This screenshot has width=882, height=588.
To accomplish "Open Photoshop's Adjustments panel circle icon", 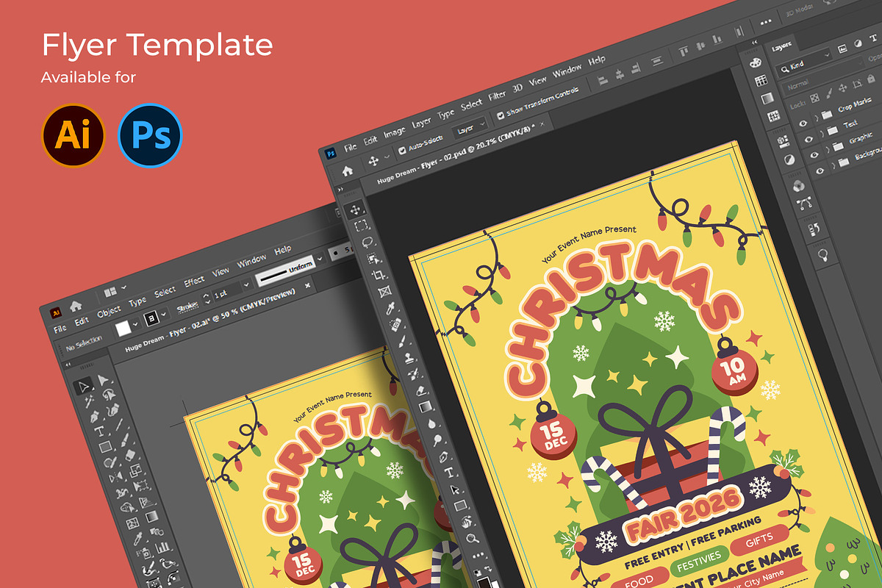I will click(789, 159).
